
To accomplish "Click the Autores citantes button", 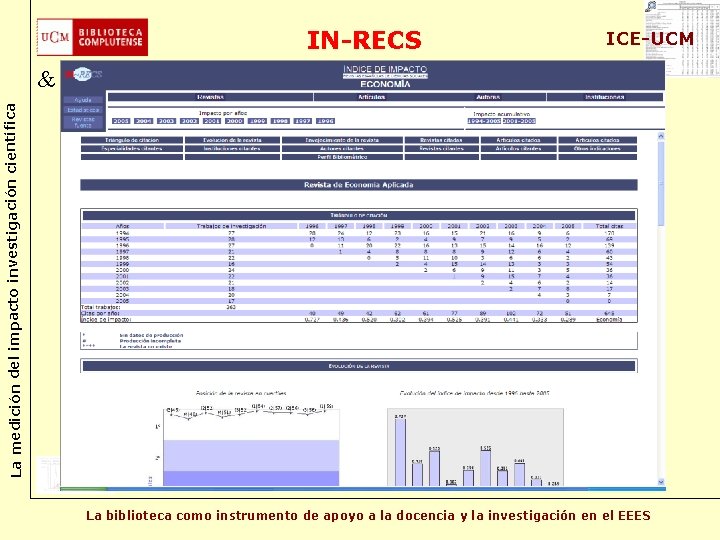I will (342, 149).
